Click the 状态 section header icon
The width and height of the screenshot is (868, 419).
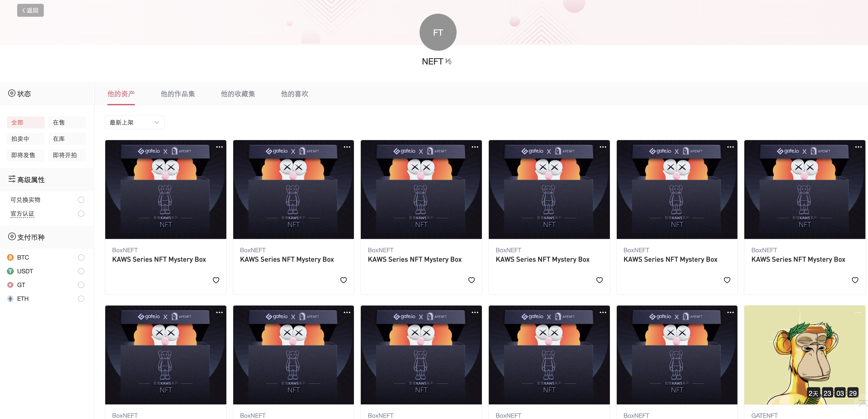(12, 93)
